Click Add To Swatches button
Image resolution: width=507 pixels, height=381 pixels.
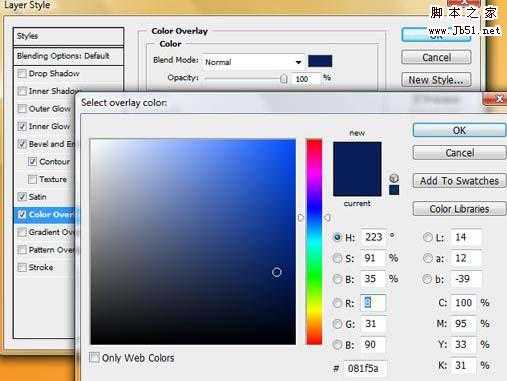coord(459,181)
